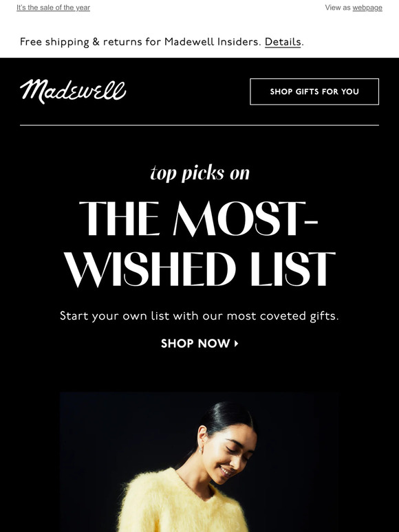Click the "WISHED LIST" headline line
Image resolution: width=399 pixels, height=532 pixels.
200,269
